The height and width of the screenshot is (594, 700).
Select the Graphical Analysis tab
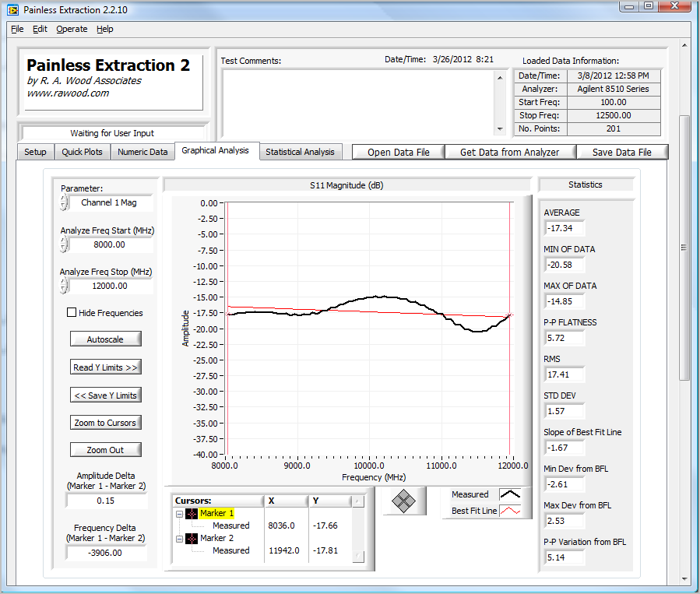coord(215,151)
